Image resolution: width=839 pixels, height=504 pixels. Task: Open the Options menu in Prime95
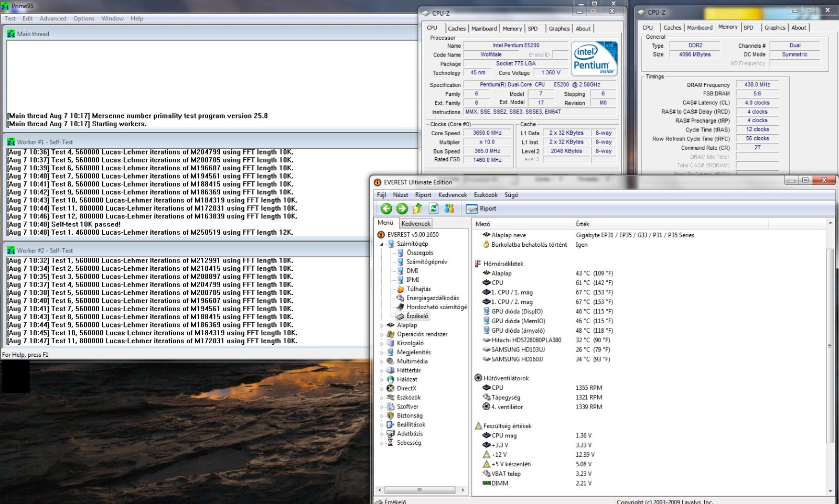click(84, 18)
